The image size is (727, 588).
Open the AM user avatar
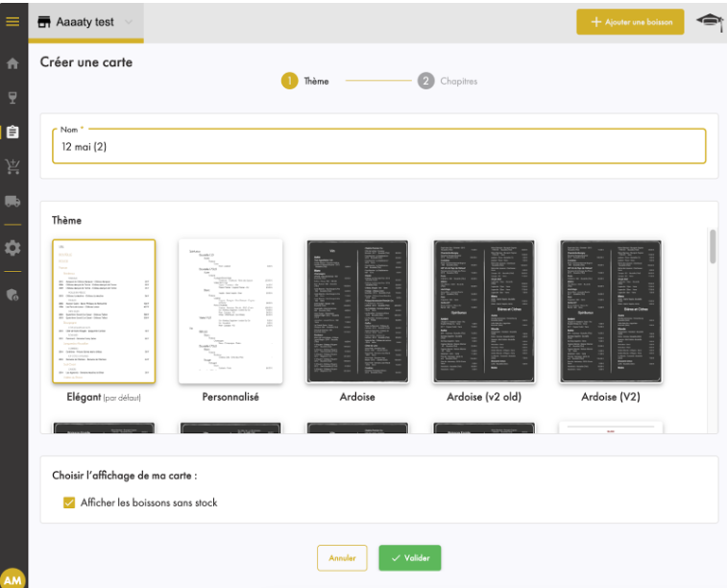pos(13,577)
